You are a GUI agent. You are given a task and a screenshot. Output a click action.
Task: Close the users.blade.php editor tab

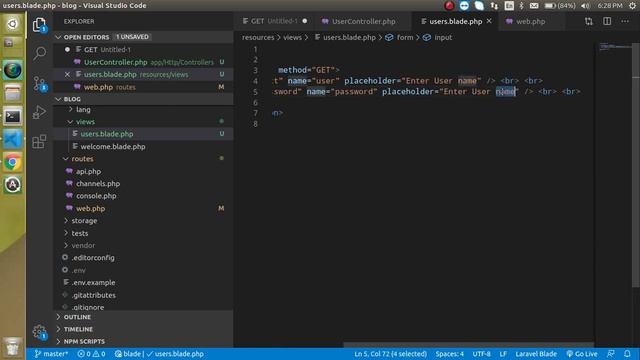(x=489, y=21)
